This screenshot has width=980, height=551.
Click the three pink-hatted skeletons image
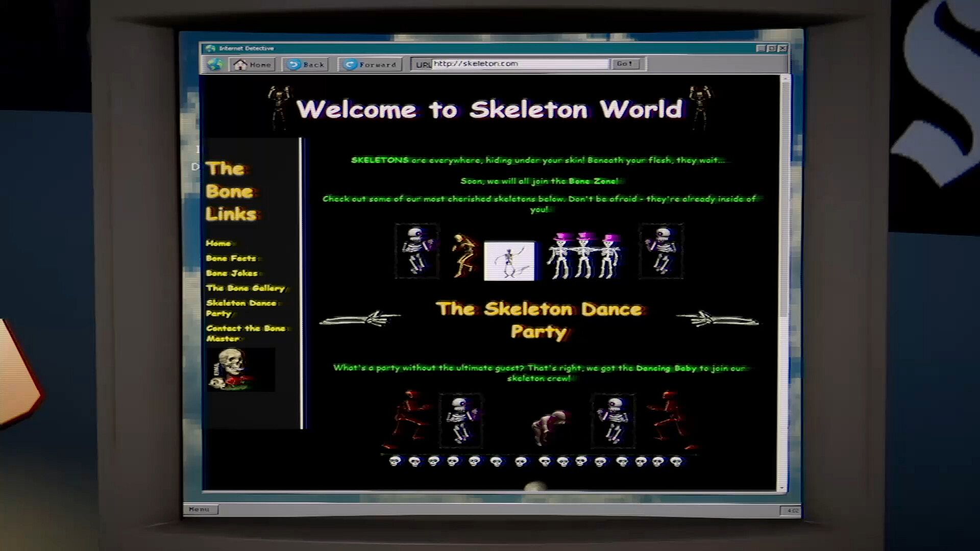click(584, 256)
